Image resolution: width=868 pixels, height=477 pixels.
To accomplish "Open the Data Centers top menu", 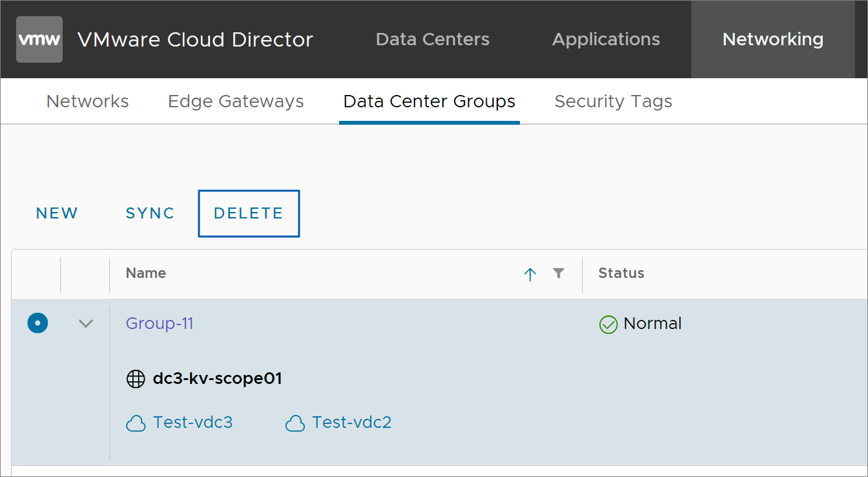I will [433, 39].
